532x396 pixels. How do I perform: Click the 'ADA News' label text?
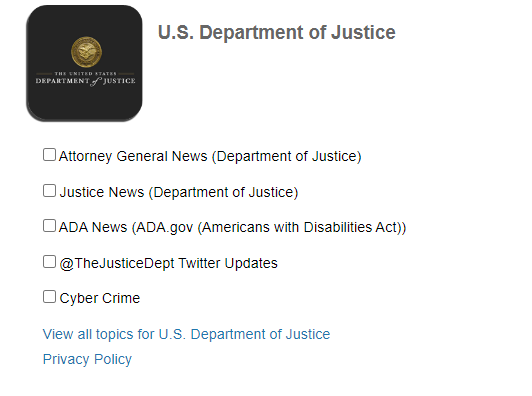tap(93, 227)
